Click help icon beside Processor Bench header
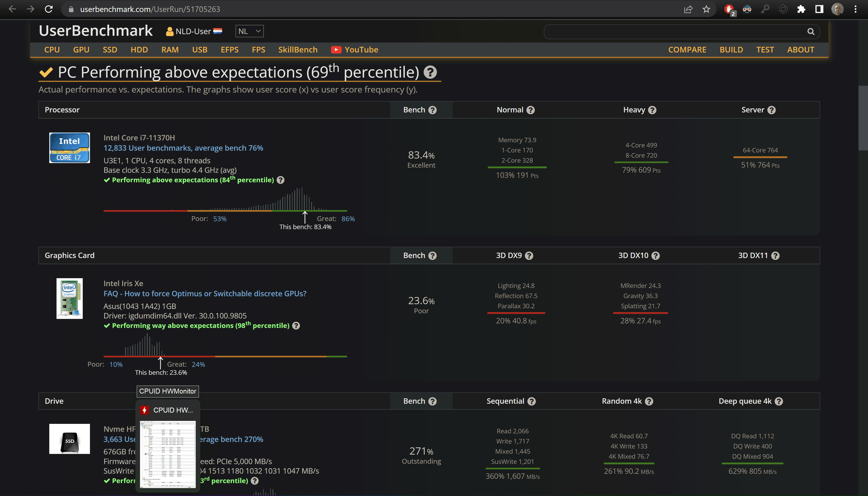Screen dimensions: 868x496 tap(432, 110)
